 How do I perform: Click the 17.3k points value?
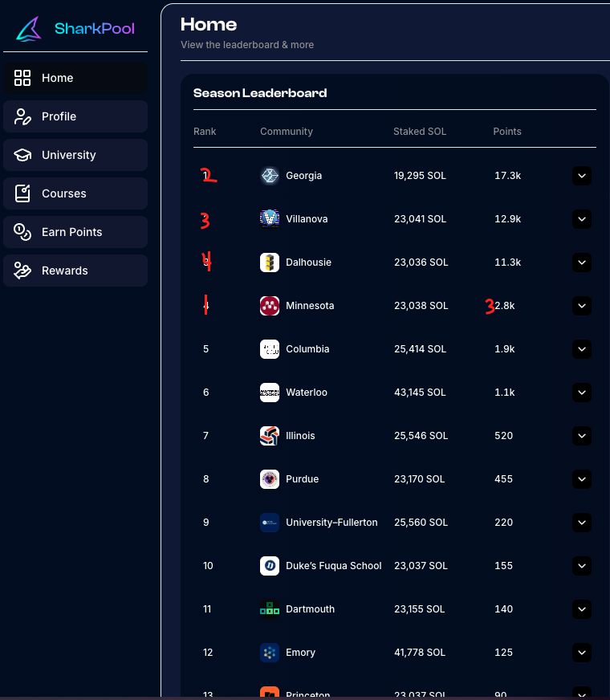click(x=507, y=176)
